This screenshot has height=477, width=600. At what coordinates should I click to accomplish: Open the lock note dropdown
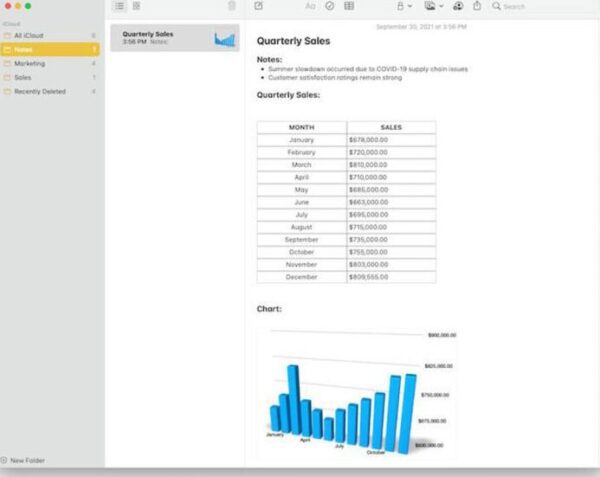[401, 6]
